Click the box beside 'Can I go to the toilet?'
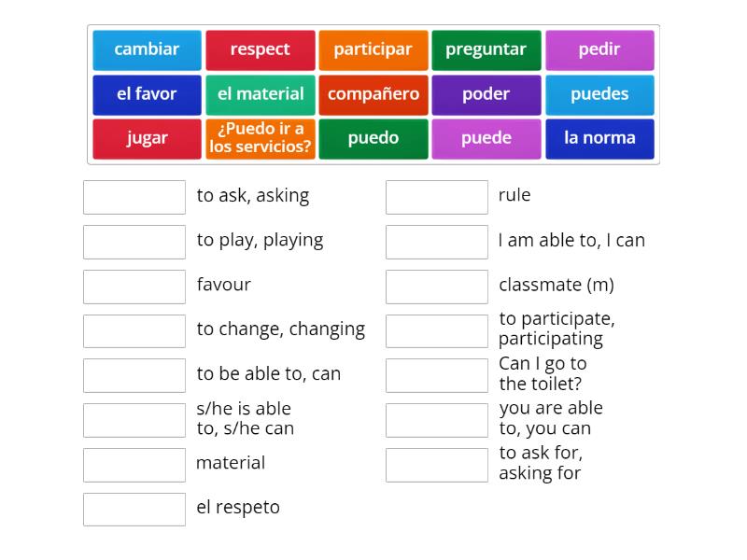The height and width of the screenshot is (560, 747). tap(437, 376)
